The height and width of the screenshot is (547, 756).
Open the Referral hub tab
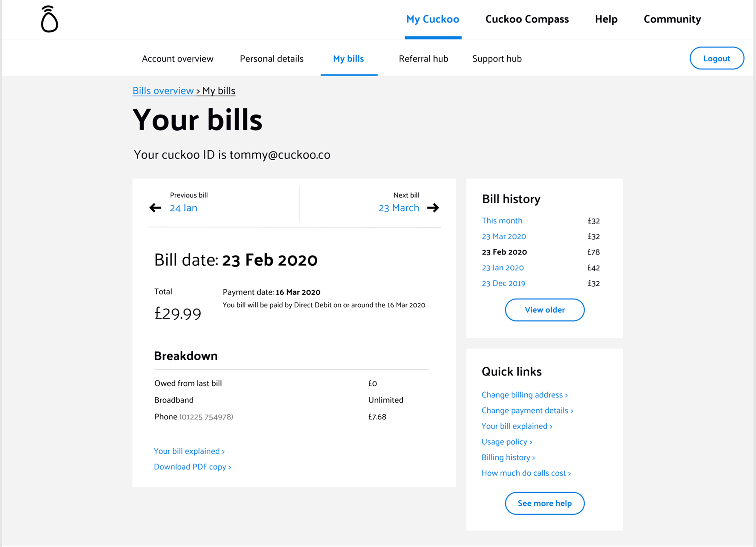pyautogui.click(x=423, y=59)
